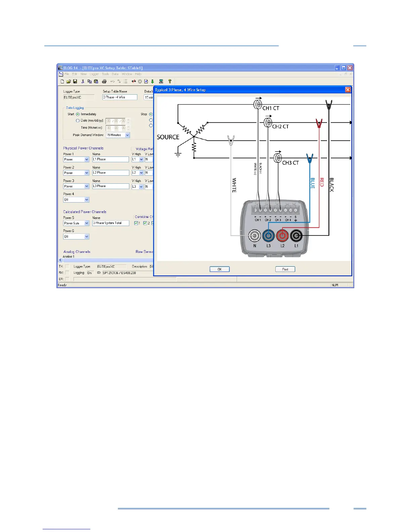The height and width of the screenshot is (532, 411).
Task: Click the Cut scissors toolbar icon
Action: pos(83,81)
